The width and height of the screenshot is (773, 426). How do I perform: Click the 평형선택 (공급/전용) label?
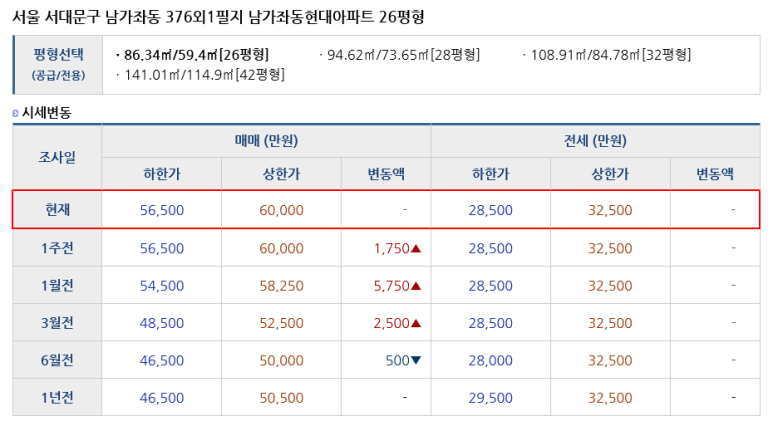pos(58,64)
